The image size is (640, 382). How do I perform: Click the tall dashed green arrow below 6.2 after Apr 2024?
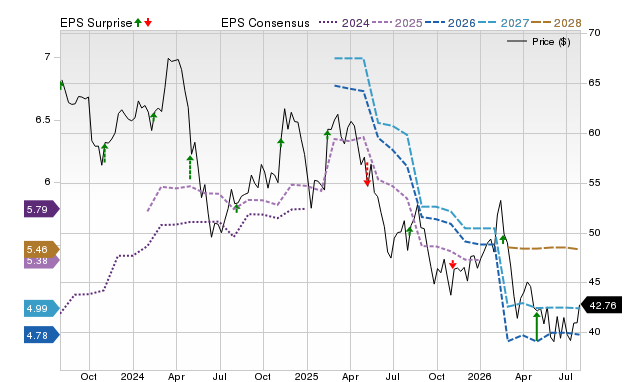point(190,167)
